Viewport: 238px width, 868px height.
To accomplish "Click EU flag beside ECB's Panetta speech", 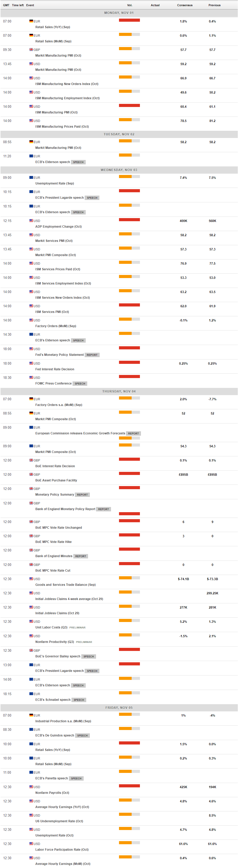I will click(31, 772).
